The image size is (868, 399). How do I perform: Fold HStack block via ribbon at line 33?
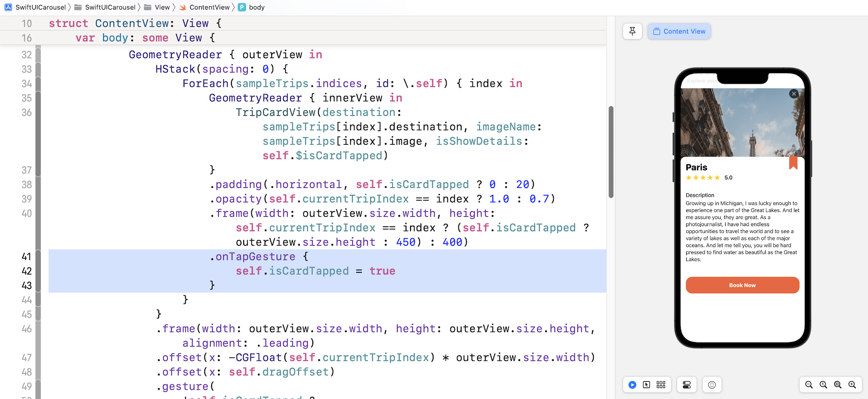[38, 69]
